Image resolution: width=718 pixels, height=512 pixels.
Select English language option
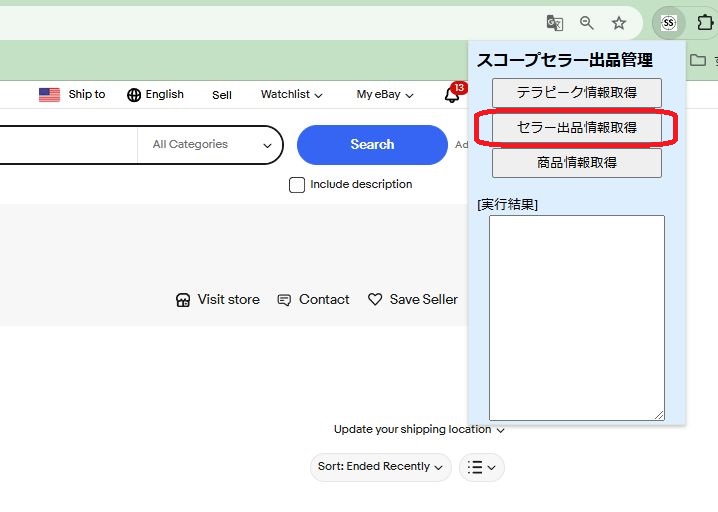[164, 94]
